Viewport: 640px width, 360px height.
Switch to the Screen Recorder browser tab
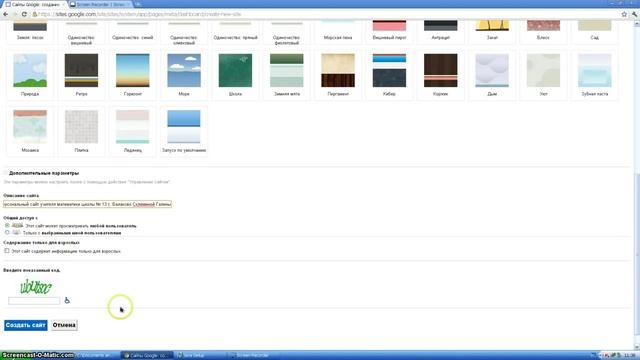tap(100, 4)
